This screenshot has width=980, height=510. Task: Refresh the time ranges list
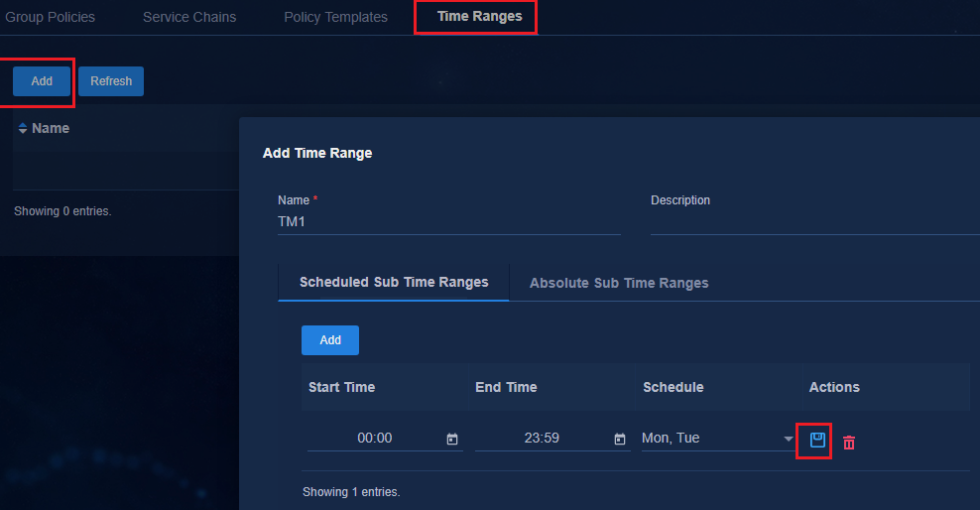click(111, 81)
